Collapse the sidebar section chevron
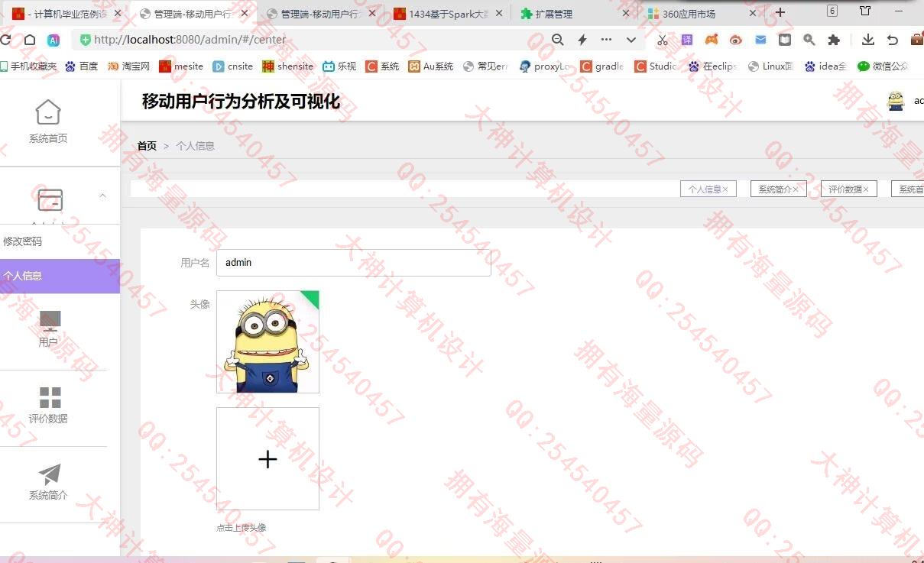Viewport: 924px width, 563px height. point(102,196)
